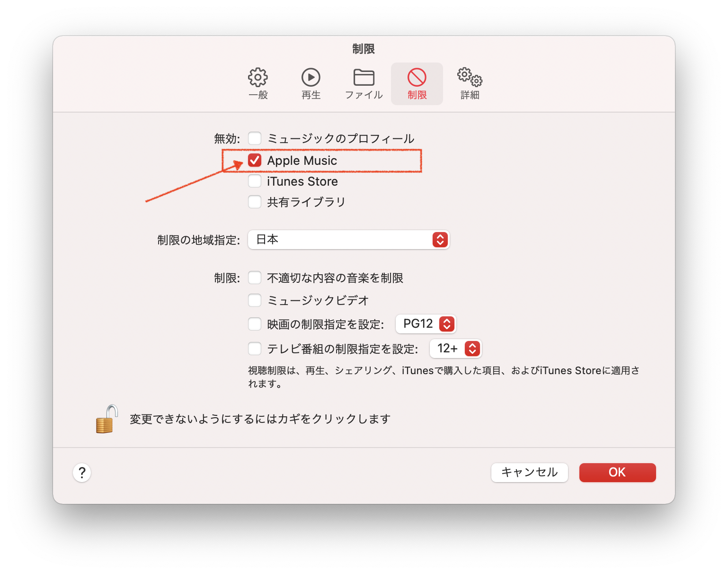Open the PG12 movie rating dropdown
The image size is (728, 574).
point(426,324)
